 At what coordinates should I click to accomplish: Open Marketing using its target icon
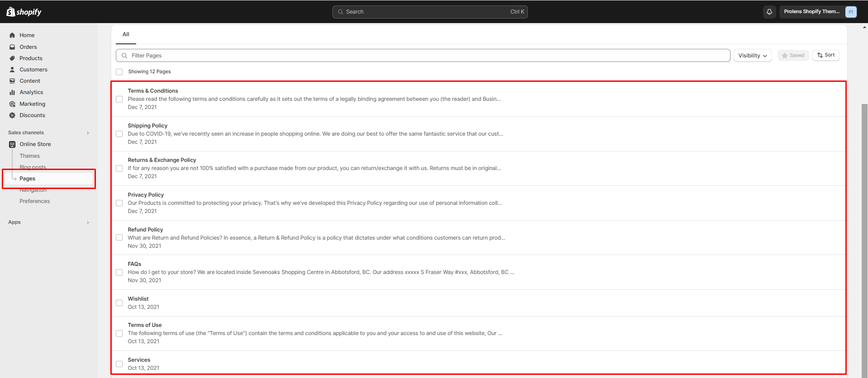[x=12, y=104]
